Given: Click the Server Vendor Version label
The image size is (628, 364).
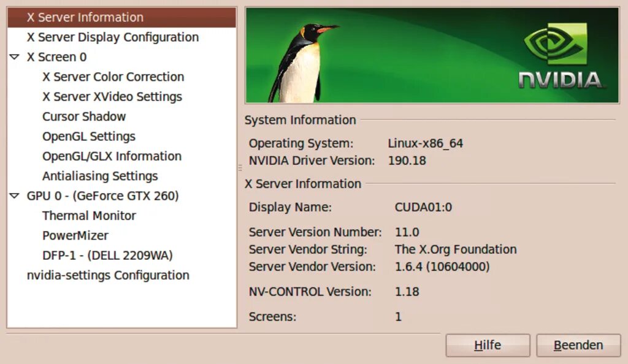Looking at the screenshot, I should [x=312, y=267].
